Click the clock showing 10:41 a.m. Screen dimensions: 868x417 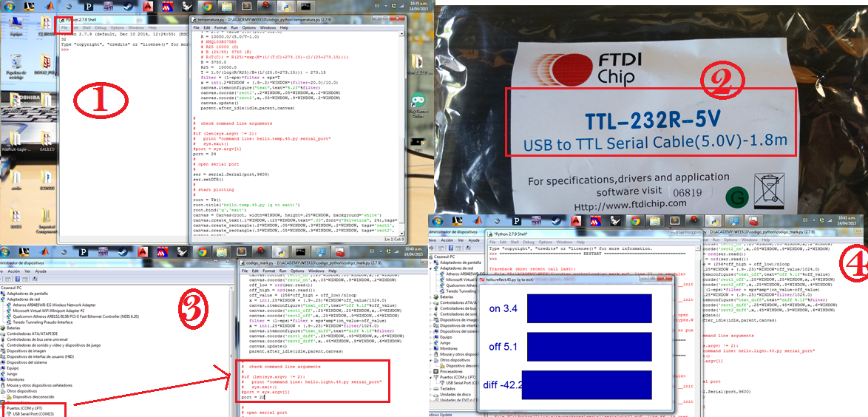click(x=847, y=220)
